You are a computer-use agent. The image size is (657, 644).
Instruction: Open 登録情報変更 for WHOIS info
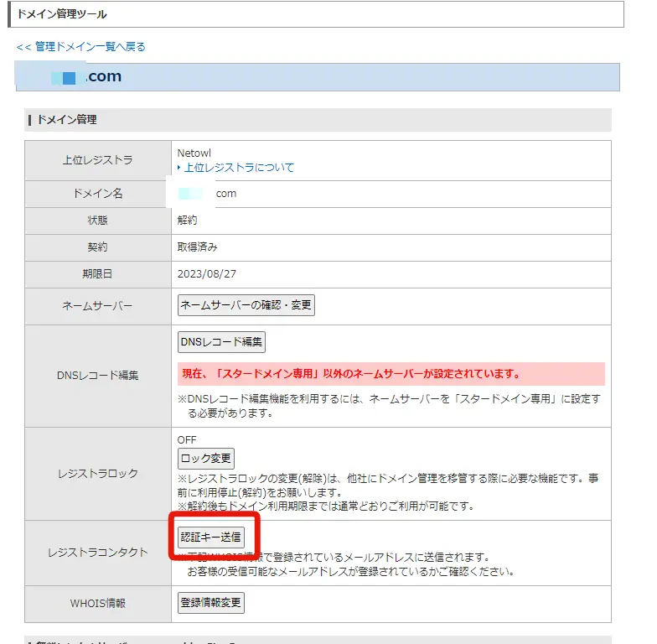coord(211,602)
